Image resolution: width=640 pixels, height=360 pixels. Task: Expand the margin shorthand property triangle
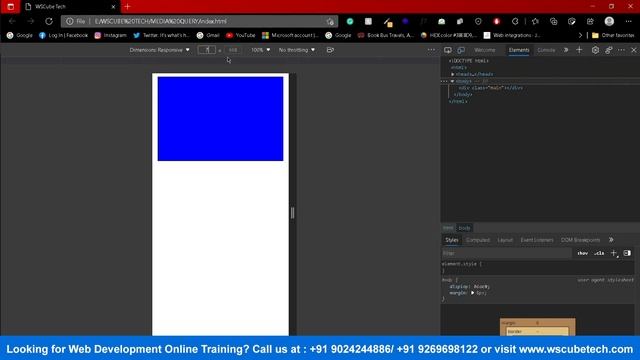472,293
